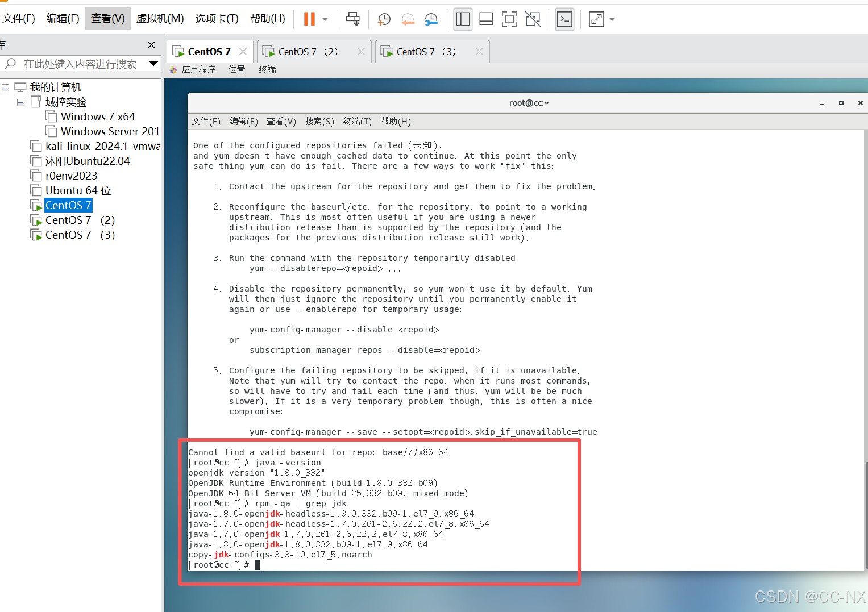Open the 虚拟机(M) menu
Screen dimensions: 868x612
click(x=160, y=18)
